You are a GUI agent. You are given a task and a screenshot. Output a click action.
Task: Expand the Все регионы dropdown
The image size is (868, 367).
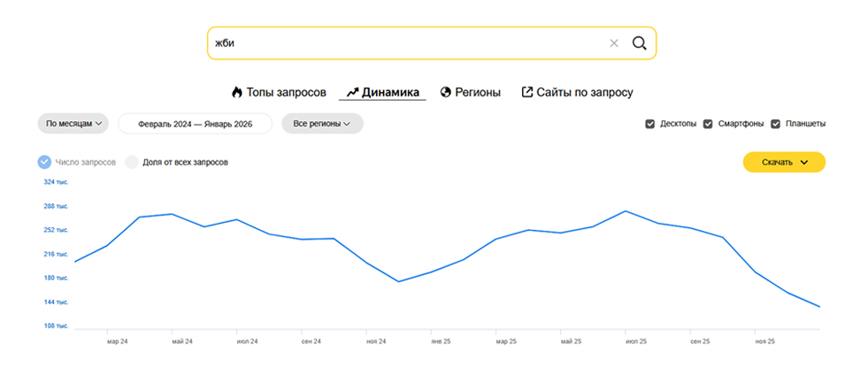(322, 124)
